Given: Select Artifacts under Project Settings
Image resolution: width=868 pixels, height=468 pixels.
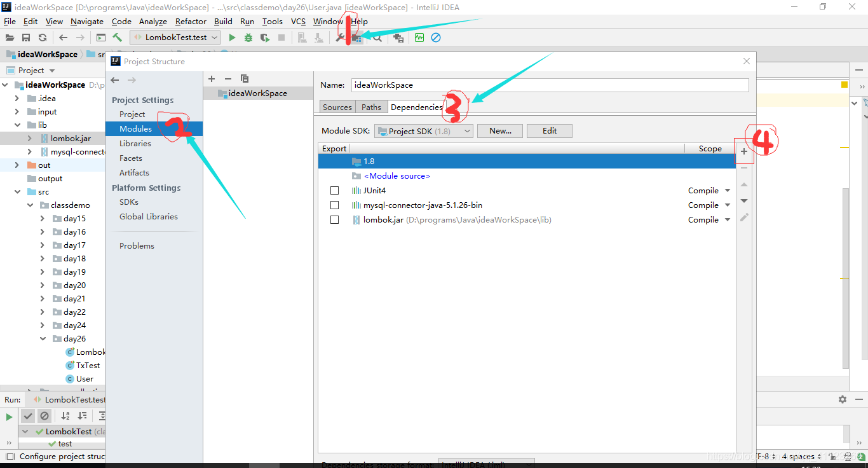Looking at the screenshot, I should (x=134, y=173).
